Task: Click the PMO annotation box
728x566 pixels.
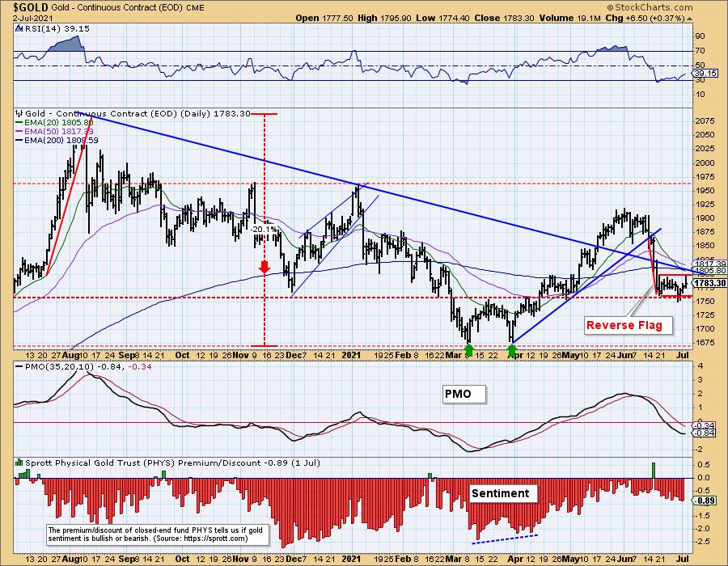Action: [463, 395]
